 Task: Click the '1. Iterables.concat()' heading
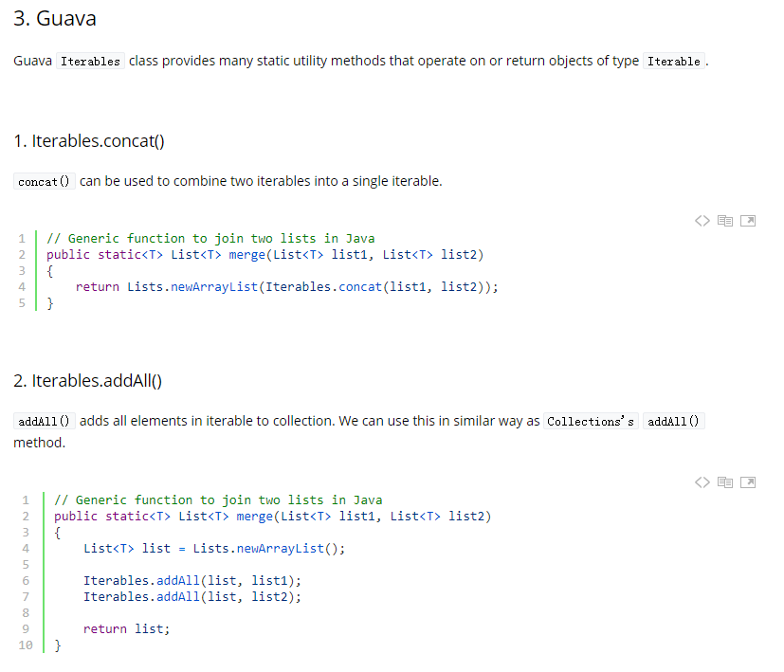[x=89, y=141]
